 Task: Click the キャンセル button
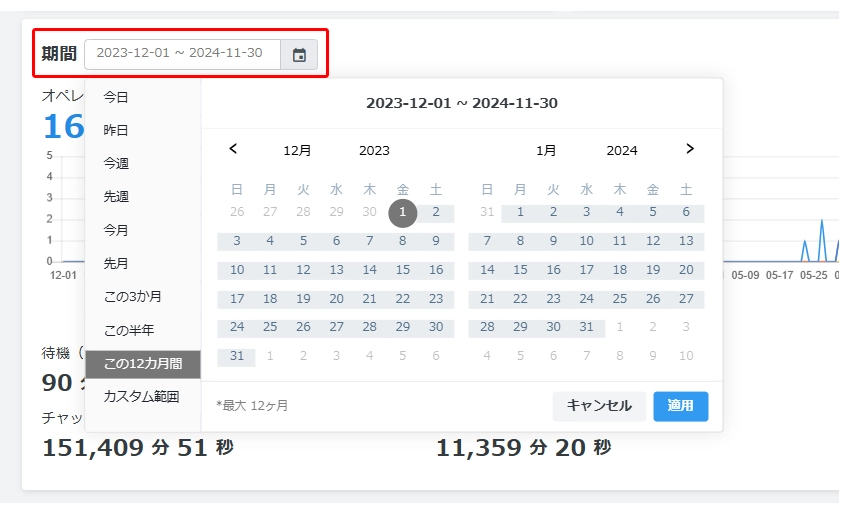(599, 406)
